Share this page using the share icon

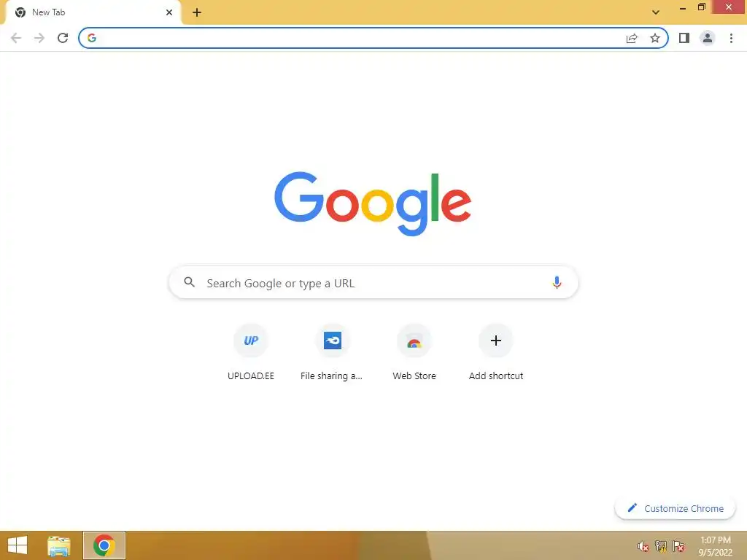pos(632,38)
